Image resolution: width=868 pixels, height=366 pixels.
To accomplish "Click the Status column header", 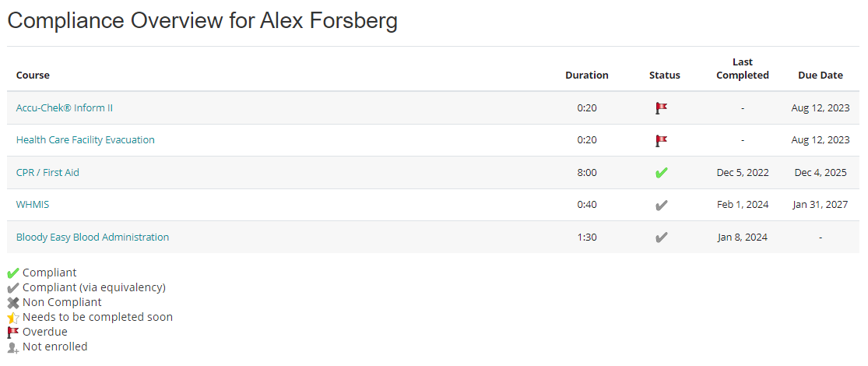I will (665, 76).
